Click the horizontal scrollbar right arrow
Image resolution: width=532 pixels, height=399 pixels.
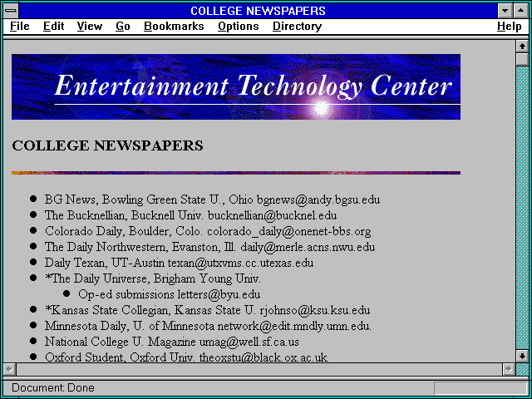tap(508, 369)
